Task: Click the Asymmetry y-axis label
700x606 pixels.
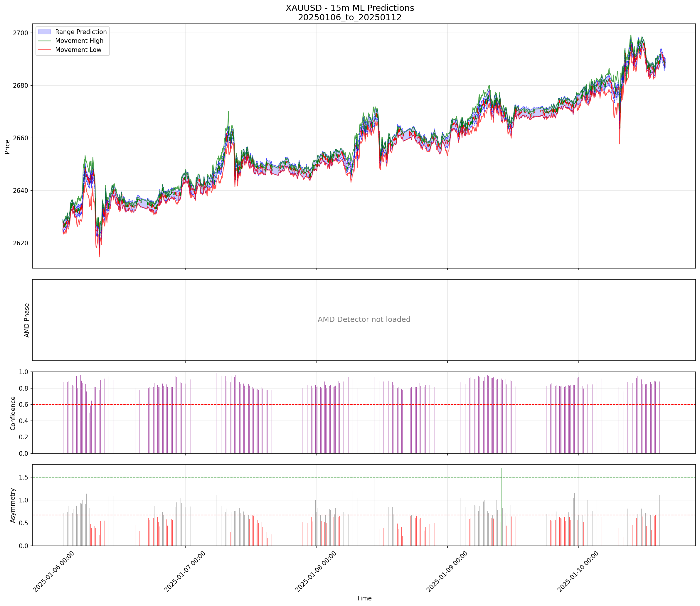Action: coord(13,505)
